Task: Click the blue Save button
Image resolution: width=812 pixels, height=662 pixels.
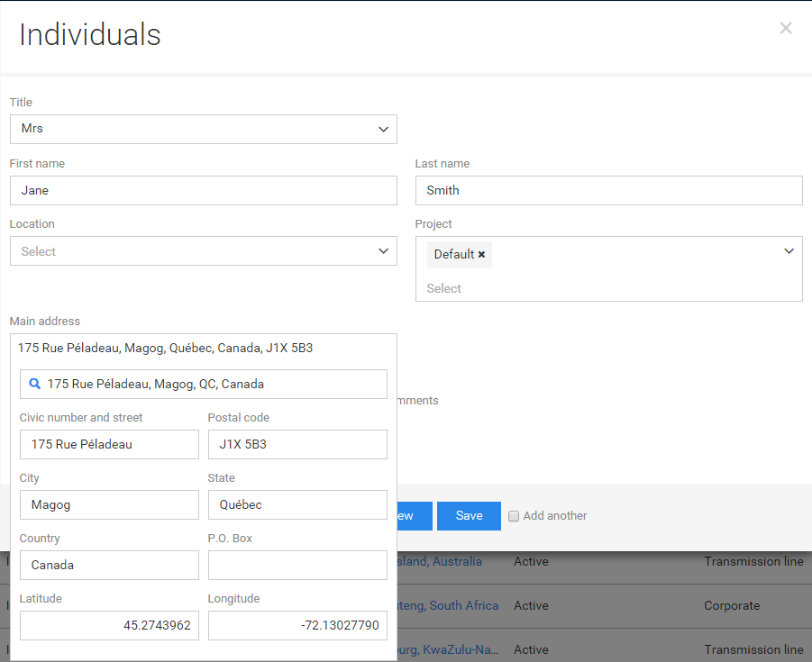Action: [x=469, y=516]
